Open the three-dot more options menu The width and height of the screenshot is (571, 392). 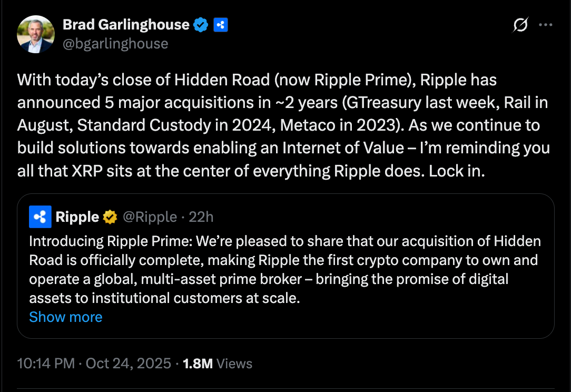(x=546, y=24)
